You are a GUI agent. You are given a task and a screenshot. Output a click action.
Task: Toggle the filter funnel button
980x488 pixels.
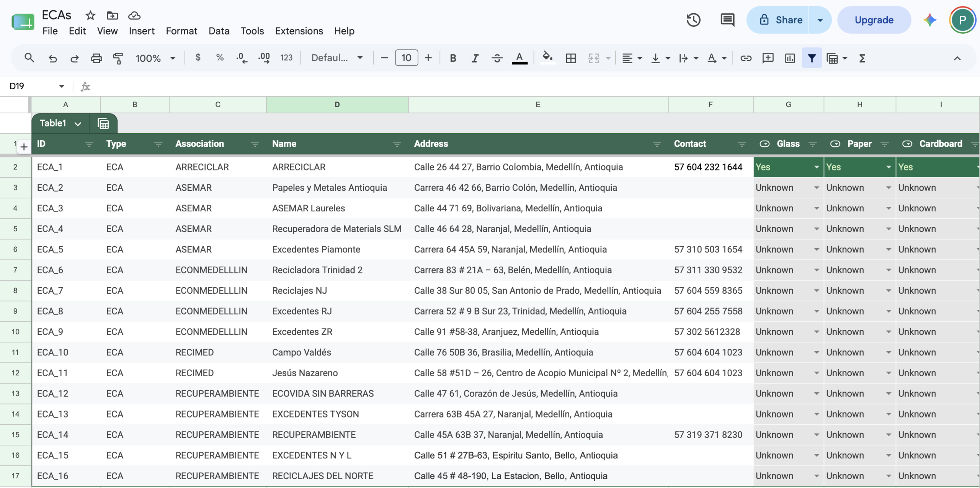tap(812, 58)
